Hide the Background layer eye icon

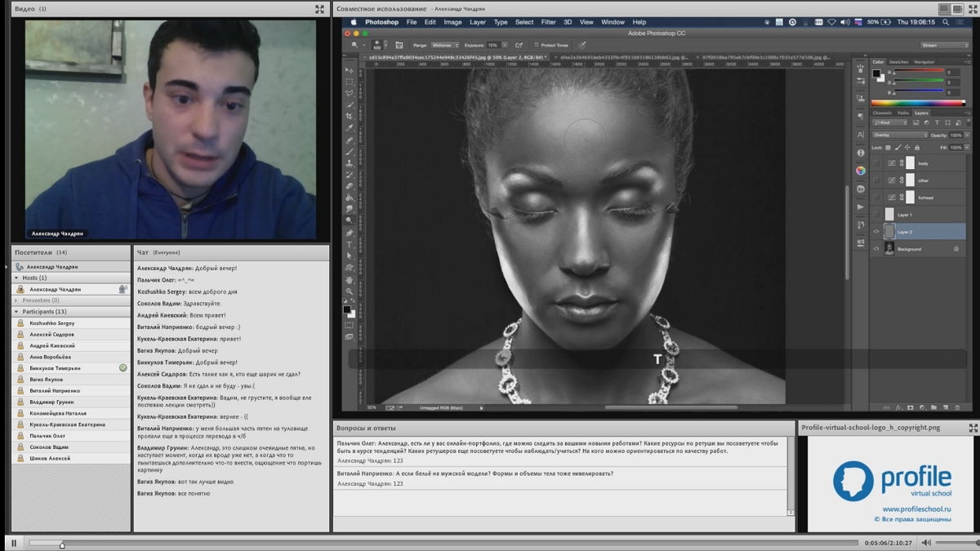tap(876, 248)
